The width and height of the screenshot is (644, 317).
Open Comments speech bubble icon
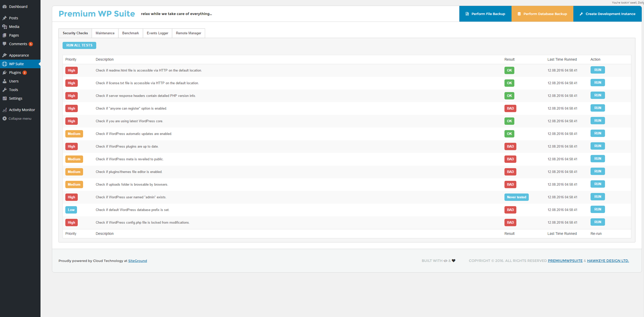(5, 44)
